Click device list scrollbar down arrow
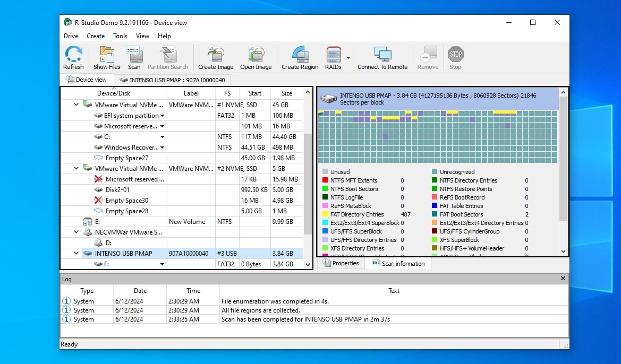Viewport: 621px width, 364px height. click(x=308, y=264)
